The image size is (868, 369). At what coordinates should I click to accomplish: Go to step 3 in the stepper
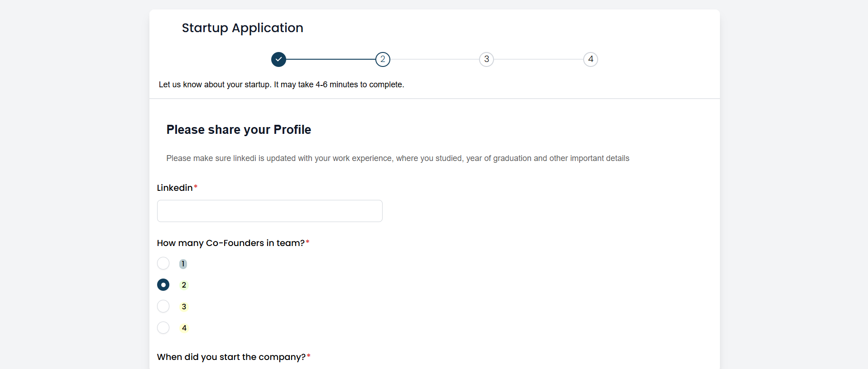486,59
